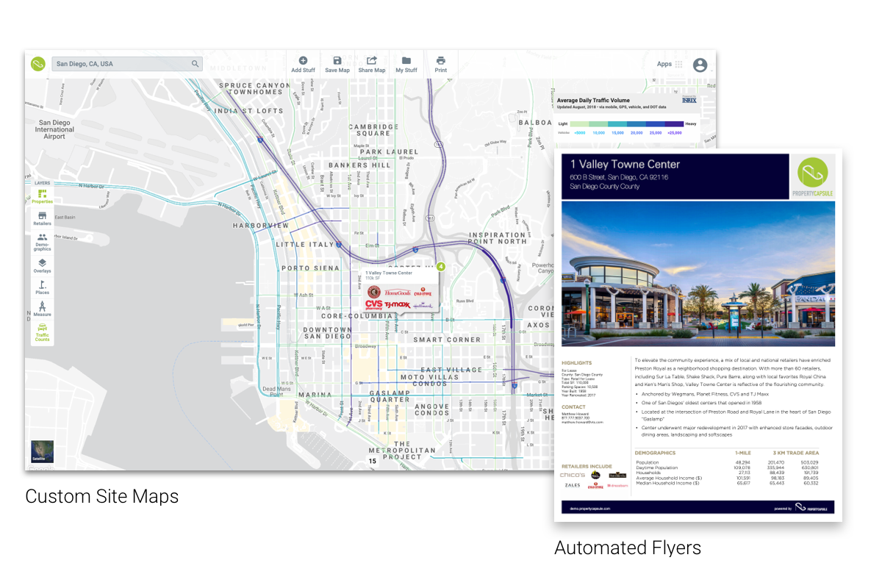Image resolution: width=882 pixels, height=588 pixels.
Task: Select the Retailers layer
Action: pos(42,218)
